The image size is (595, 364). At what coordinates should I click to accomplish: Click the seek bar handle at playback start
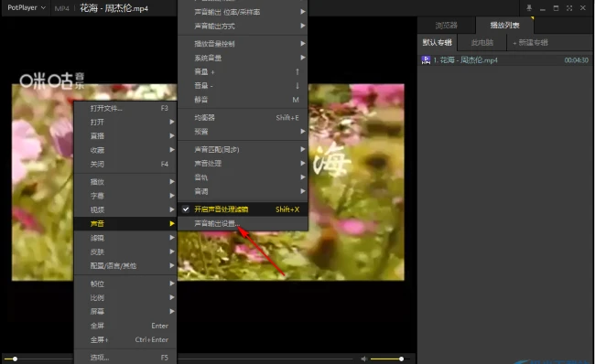coord(15,359)
